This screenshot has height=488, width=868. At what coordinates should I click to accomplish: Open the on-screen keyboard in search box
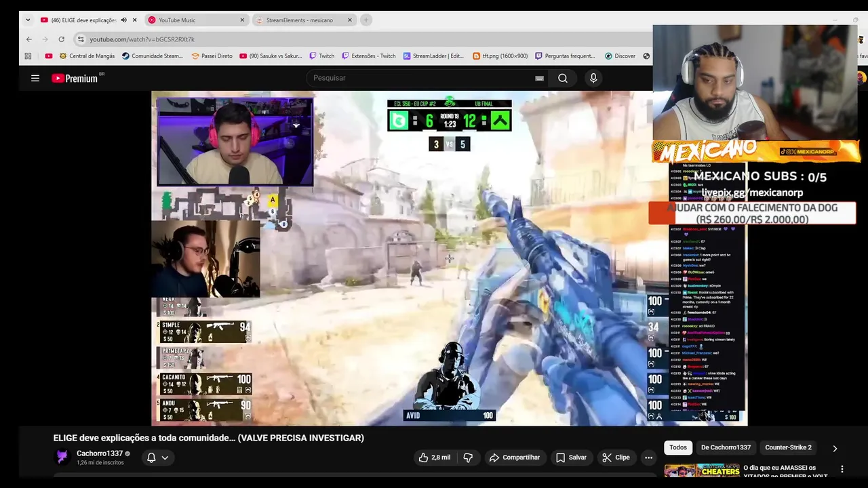[539, 78]
